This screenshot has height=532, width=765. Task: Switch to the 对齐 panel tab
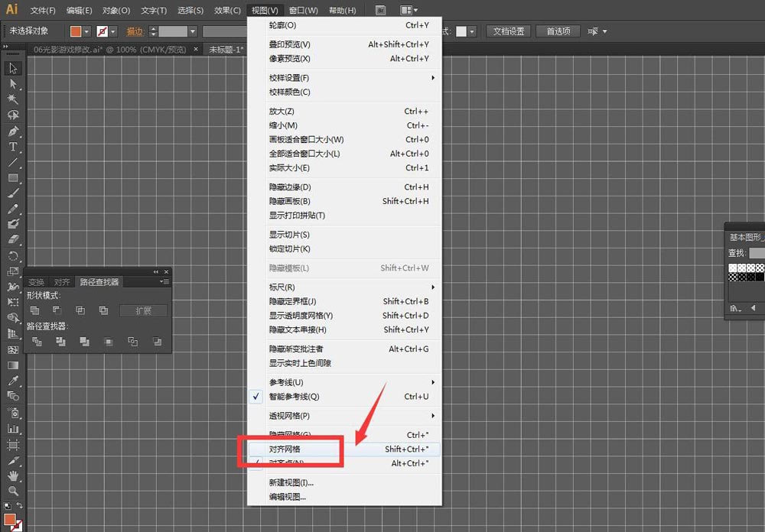tap(62, 281)
